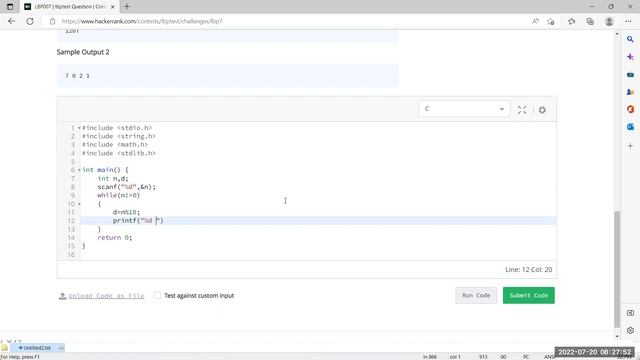Click the Run Code button
This screenshot has width=640, height=360.
point(476,295)
